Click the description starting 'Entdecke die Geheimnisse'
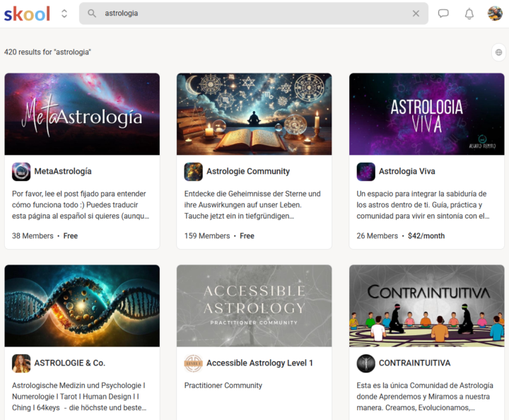The width and height of the screenshot is (509, 420). [252, 205]
